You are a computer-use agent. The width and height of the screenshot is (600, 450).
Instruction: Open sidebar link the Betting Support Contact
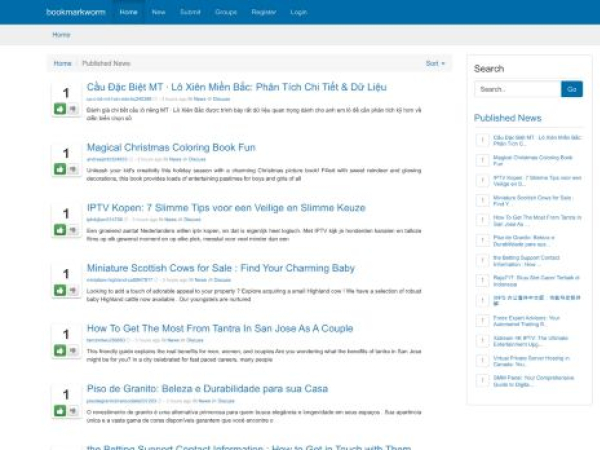[x=526, y=261]
